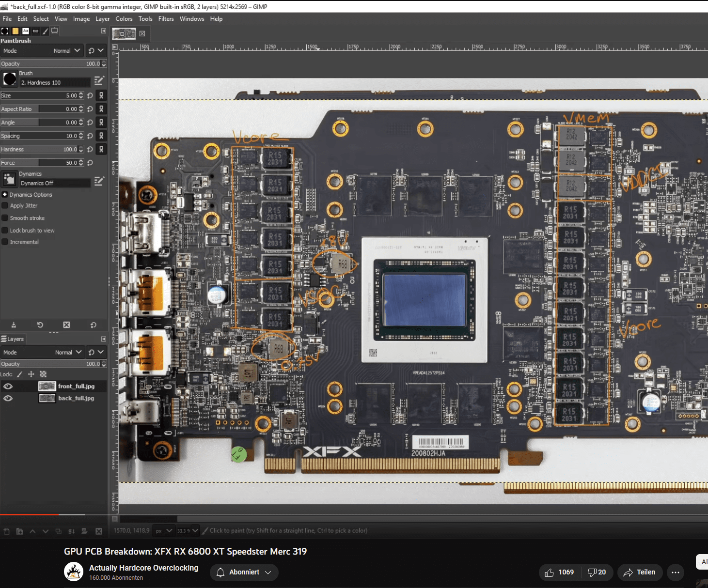Screen dimensions: 708x588
Task: Open the Windows menu
Action: tap(192, 19)
